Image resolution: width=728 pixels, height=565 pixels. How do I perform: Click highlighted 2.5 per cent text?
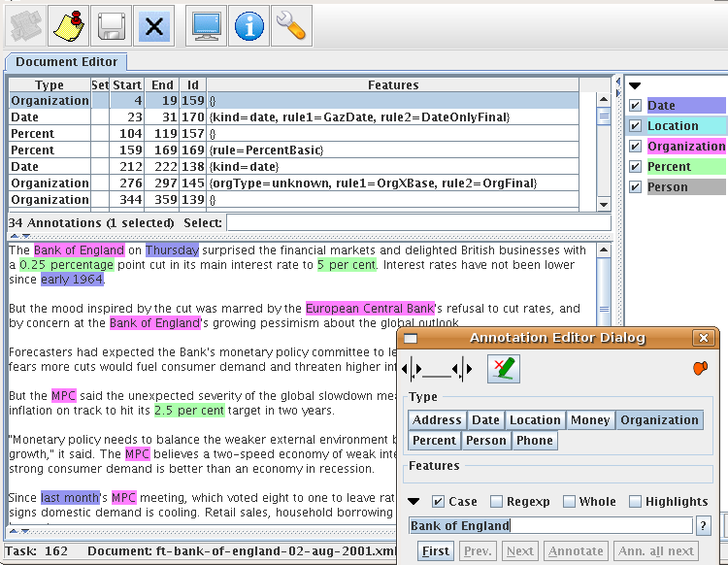click(189, 411)
